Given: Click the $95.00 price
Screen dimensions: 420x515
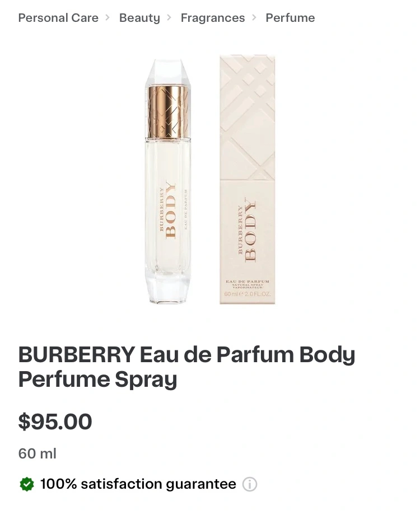Looking at the screenshot, I should click(x=55, y=422).
